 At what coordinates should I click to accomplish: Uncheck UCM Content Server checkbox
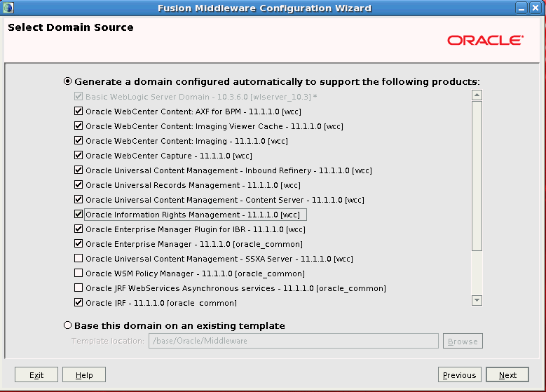[x=79, y=199]
